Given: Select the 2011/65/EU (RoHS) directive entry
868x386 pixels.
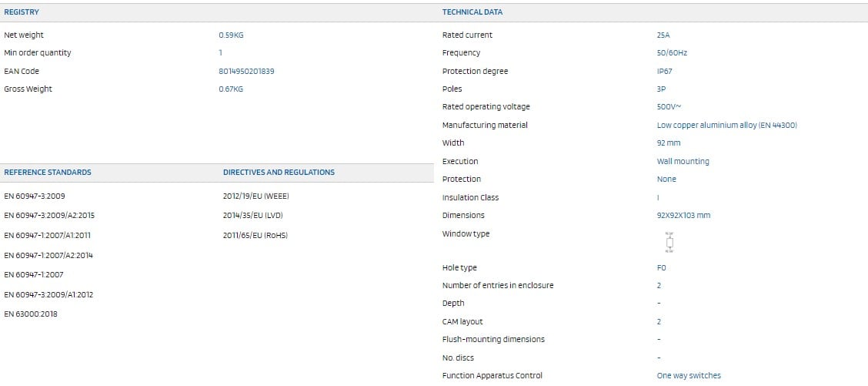Looking at the screenshot, I should pos(255,235).
